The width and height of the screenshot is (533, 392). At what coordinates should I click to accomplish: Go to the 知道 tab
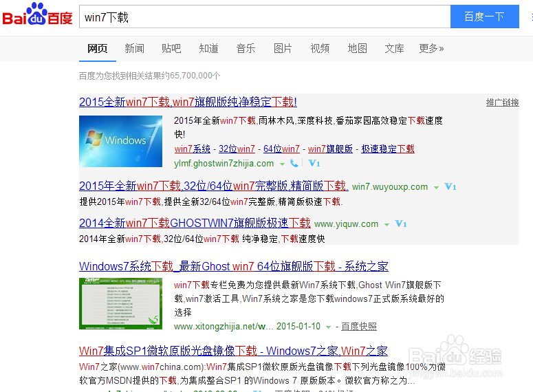click(x=208, y=49)
